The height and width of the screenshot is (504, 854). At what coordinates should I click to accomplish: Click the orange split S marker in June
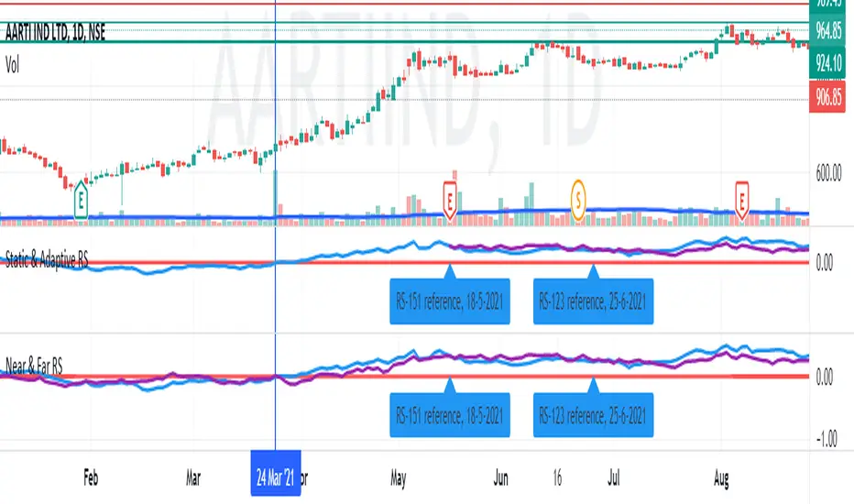578,201
